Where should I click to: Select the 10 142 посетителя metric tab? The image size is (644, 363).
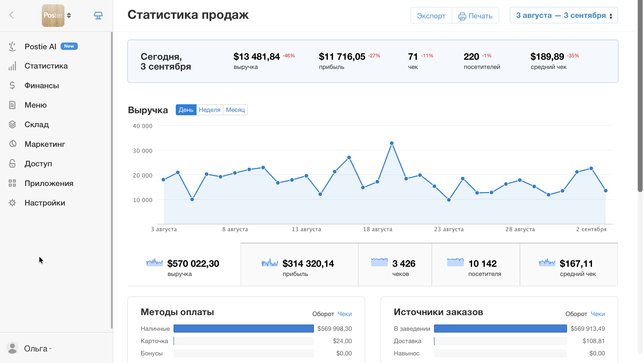click(476, 265)
